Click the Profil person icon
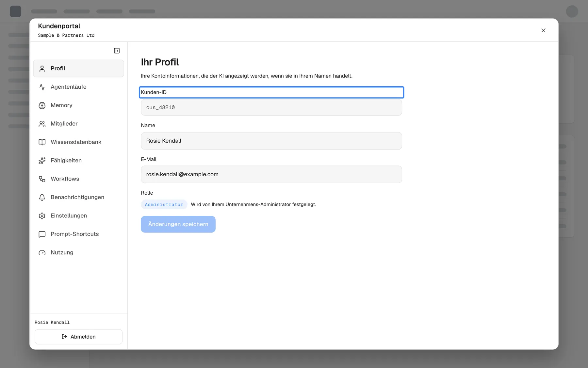Image resolution: width=588 pixels, height=368 pixels. pyautogui.click(x=42, y=69)
